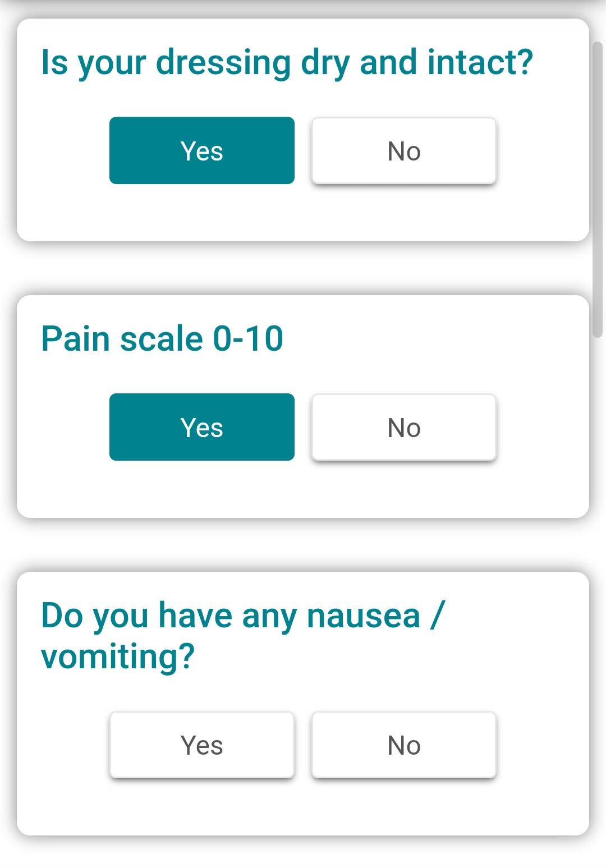Pick No under Pain scale 0-10

tap(404, 427)
